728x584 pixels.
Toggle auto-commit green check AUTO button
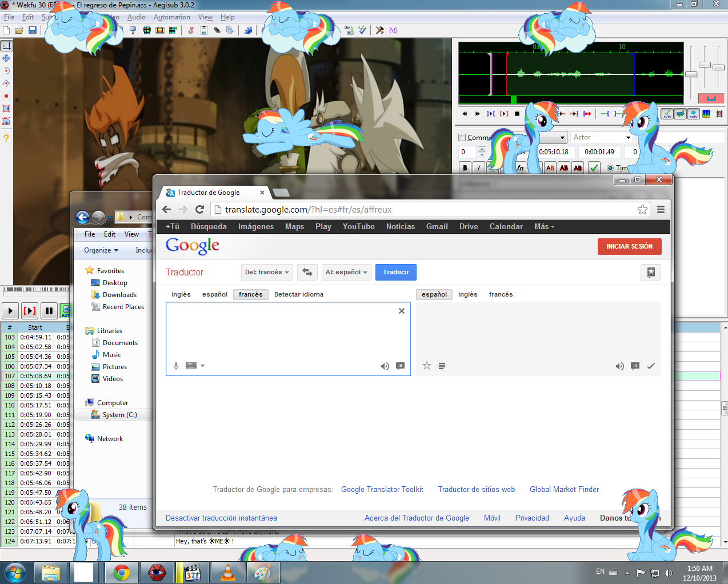(x=667, y=114)
